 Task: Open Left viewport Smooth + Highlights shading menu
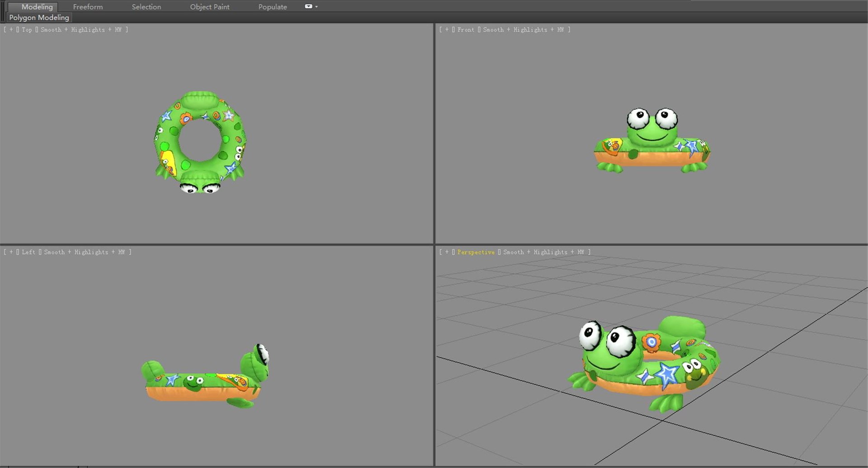85,252
